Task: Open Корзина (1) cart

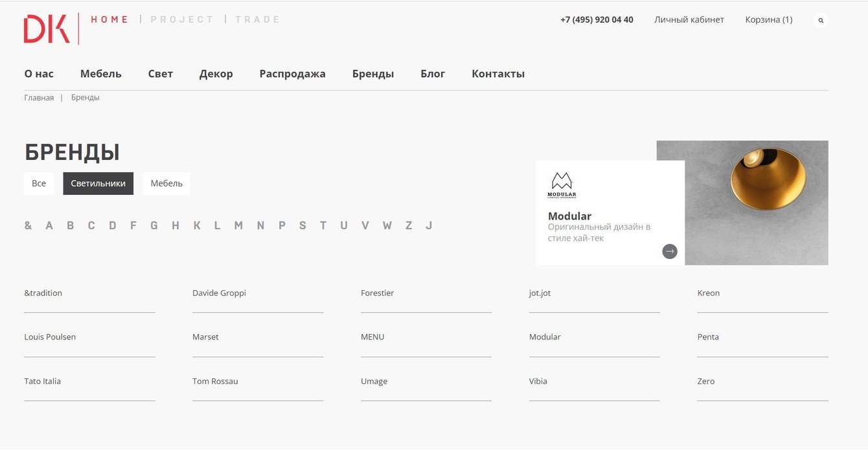Action: [769, 19]
